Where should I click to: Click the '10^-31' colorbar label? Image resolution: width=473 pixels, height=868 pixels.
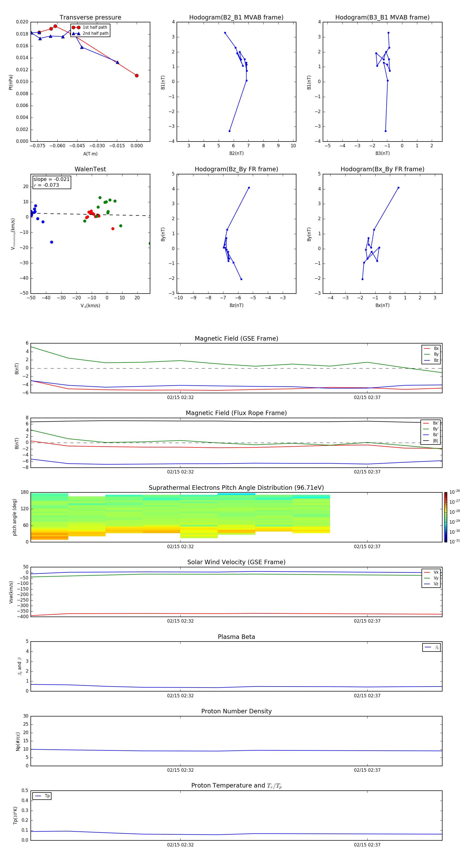pyautogui.click(x=455, y=542)
